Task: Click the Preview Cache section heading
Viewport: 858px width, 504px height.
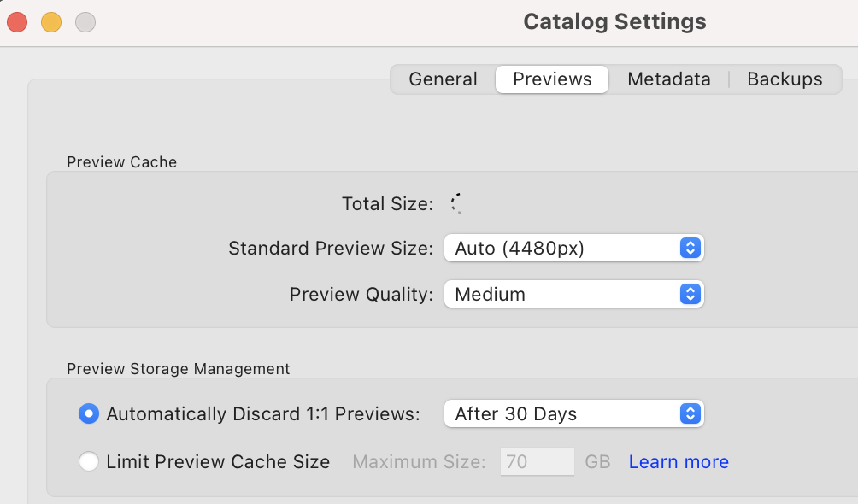Action: click(x=121, y=162)
